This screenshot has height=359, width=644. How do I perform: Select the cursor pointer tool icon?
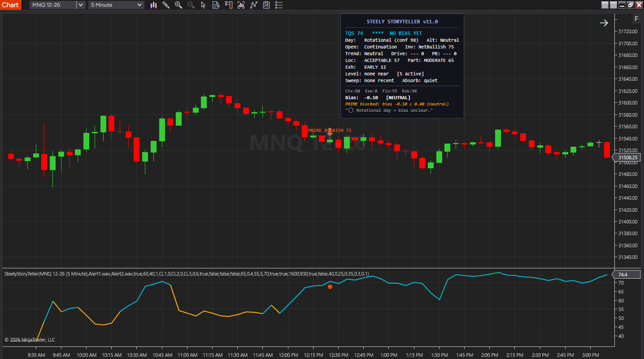tap(203, 5)
